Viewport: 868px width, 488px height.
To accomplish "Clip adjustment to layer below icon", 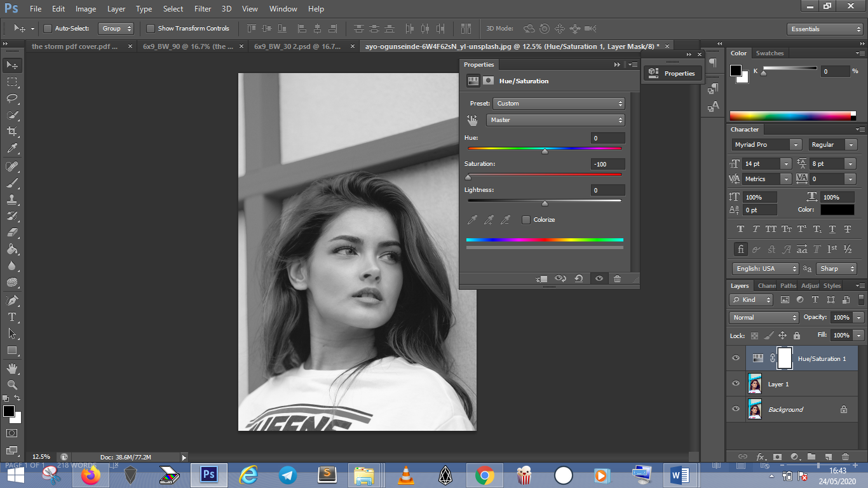I will click(541, 278).
